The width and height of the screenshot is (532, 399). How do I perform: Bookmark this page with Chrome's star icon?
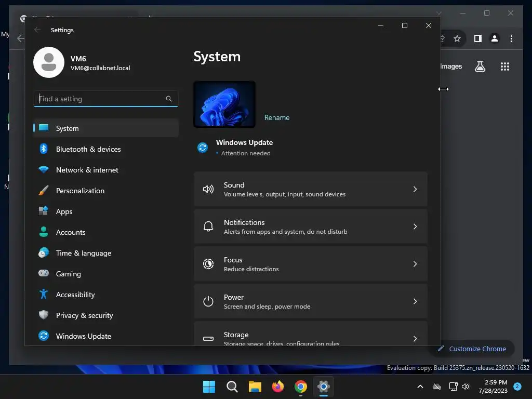tap(457, 38)
